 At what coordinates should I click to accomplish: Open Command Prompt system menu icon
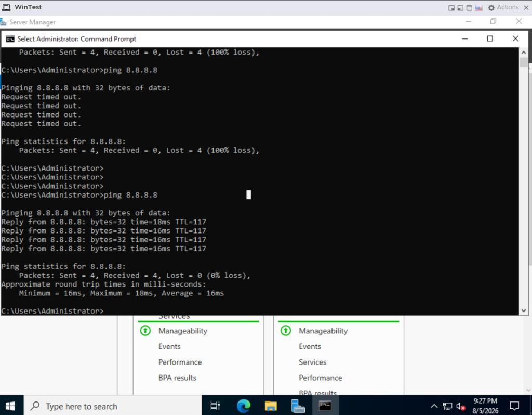(x=10, y=39)
